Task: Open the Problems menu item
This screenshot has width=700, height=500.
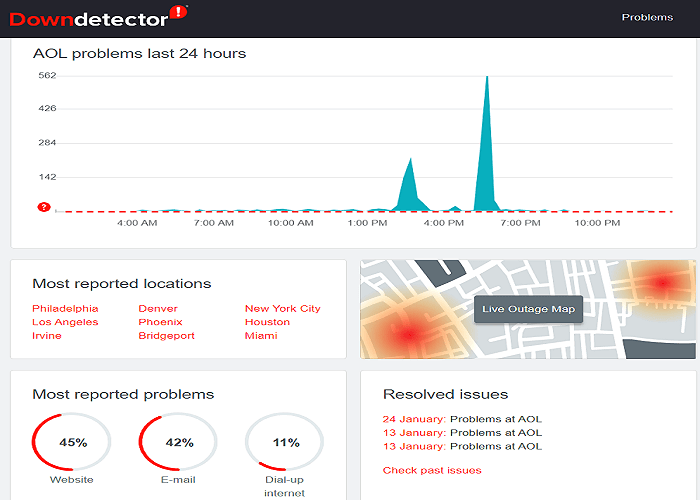Action: (x=647, y=17)
